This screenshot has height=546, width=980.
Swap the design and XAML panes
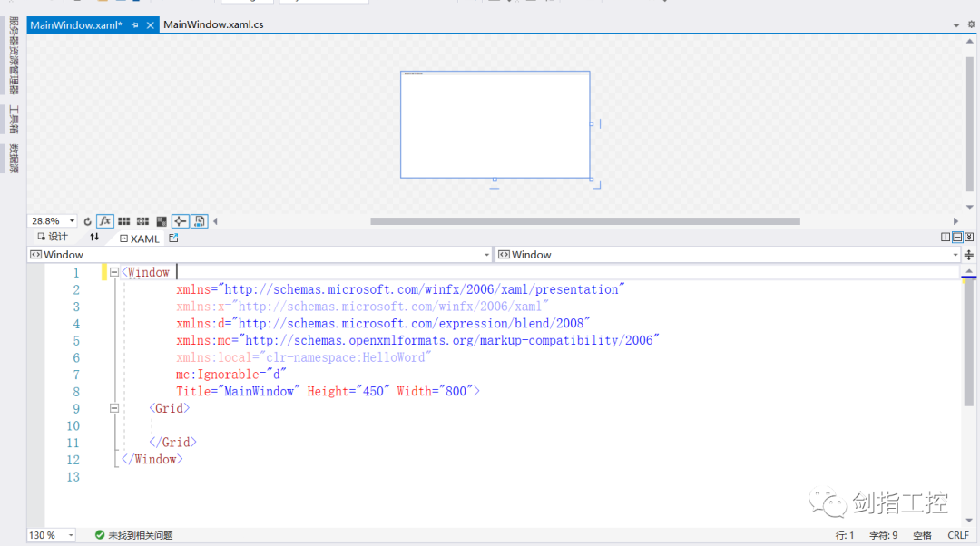[94, 237]
